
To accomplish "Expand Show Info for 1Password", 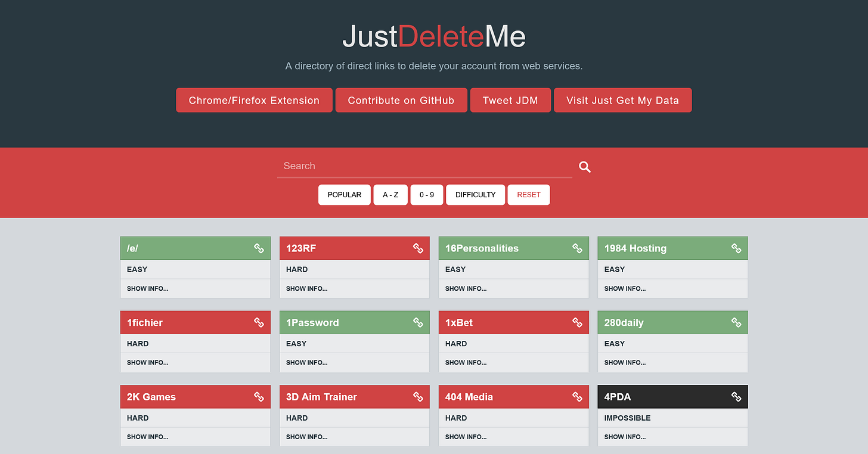I will coord(307,362).
